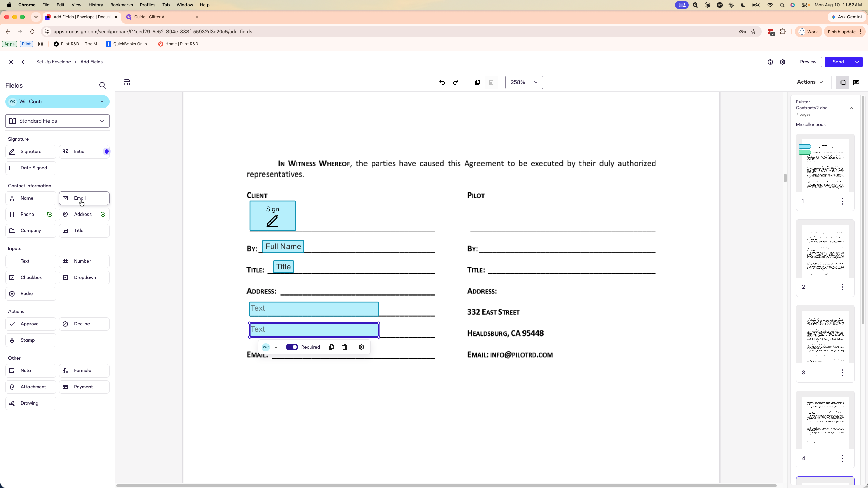Follow the Set Up Envelope breadcrumb link
Image resolution: width=868 pixels, height=488 pixels.
[x=54, y=62]
